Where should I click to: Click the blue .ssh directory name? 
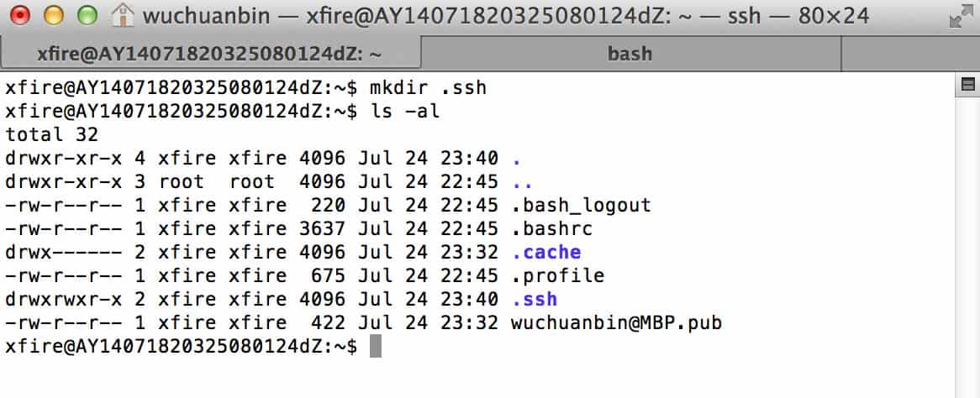click(535, 299)
